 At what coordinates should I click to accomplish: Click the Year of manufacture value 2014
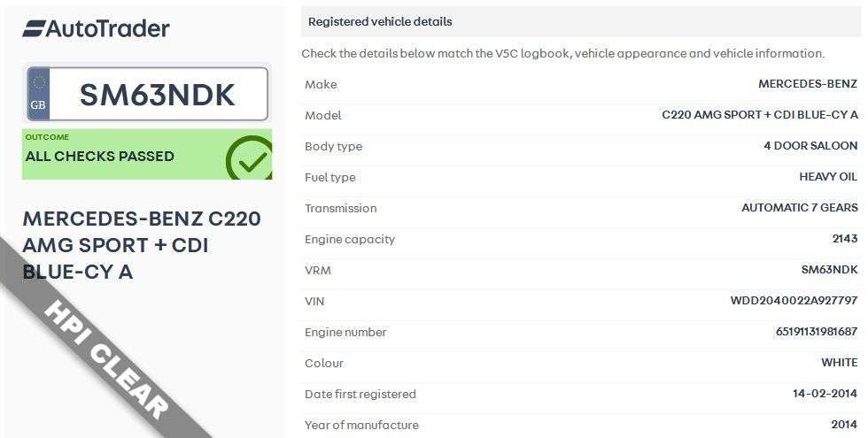(845, 425)
